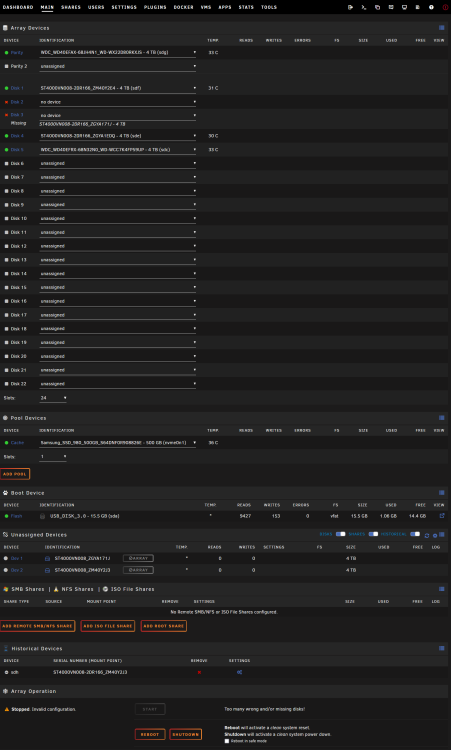Viewport: 451px width, 750px height.
Task: Click the Shutdown button
Action: point(186,734)
